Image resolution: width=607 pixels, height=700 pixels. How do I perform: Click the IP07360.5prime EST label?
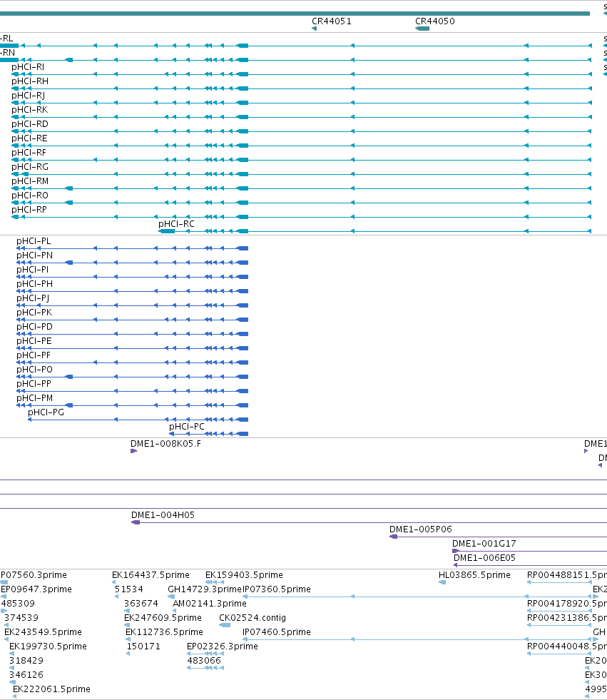pyautogui.click(x=277, y=589)
